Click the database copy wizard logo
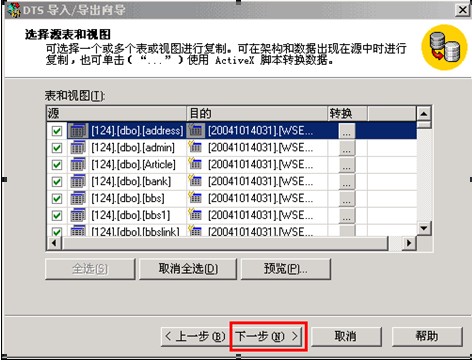The image size is (472, 362). [444, 48]
